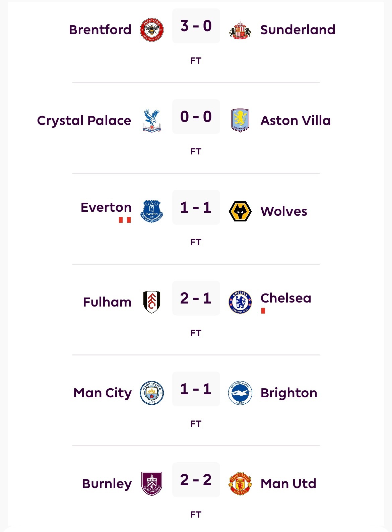Click Chelsea's red card marker
The image size is (392, 532).
263,311
